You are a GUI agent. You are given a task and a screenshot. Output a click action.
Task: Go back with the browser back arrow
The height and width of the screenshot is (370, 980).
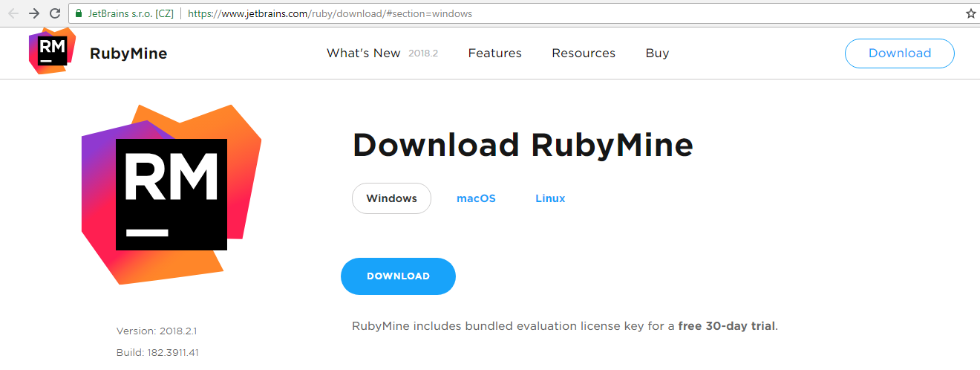13,13
